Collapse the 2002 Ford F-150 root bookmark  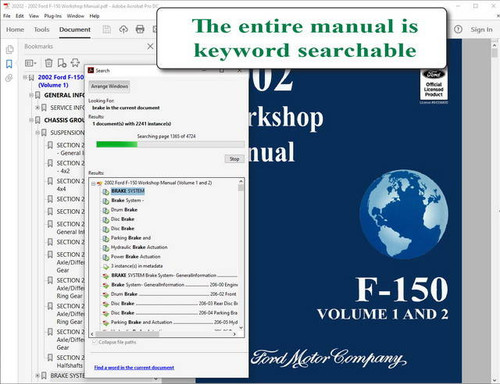(x=25, y=77)
